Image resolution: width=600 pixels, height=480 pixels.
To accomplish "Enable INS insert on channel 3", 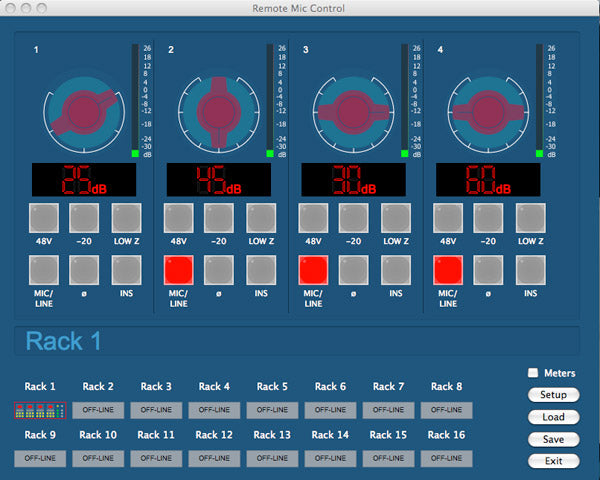I will [396, 270].
